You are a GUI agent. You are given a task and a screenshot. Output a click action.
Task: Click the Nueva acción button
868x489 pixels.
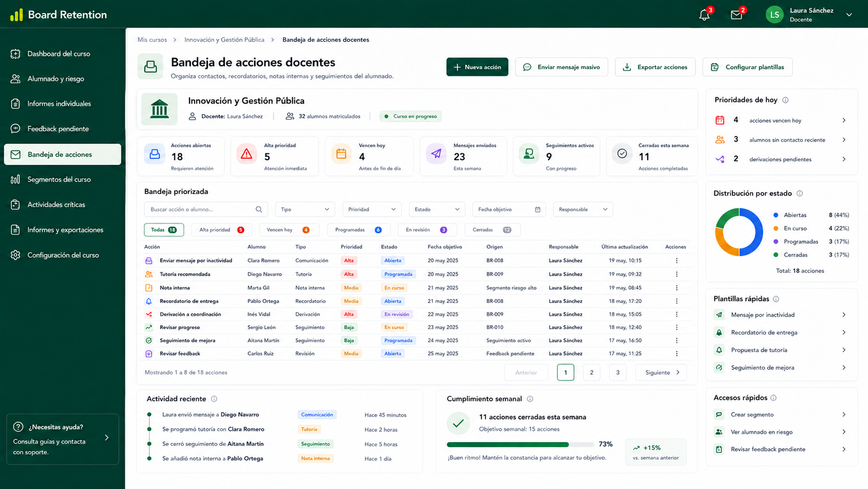pyautogui.click(x=477, y=67)
